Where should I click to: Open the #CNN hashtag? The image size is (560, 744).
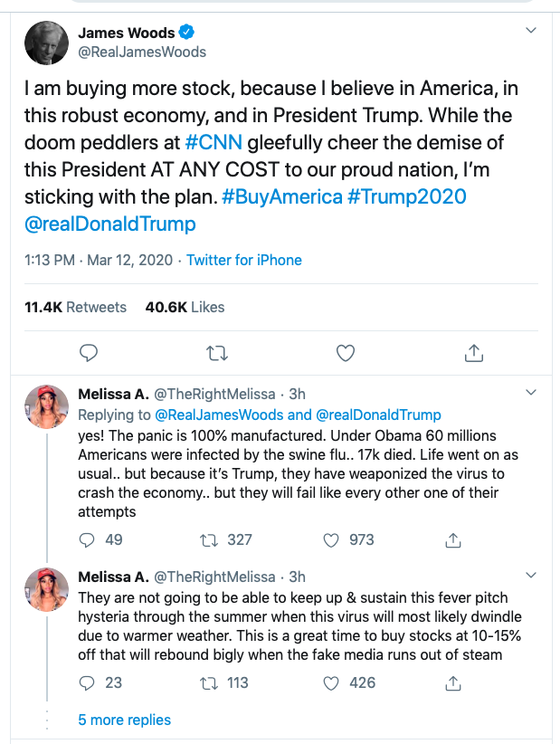(x=214, y=142)
